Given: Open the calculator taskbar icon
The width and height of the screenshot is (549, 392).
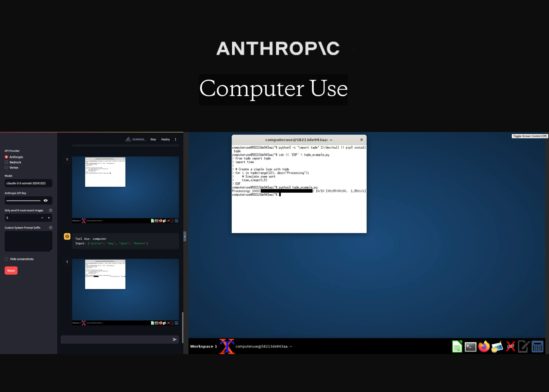Looking at the screenshot, I should coord(538,347).
